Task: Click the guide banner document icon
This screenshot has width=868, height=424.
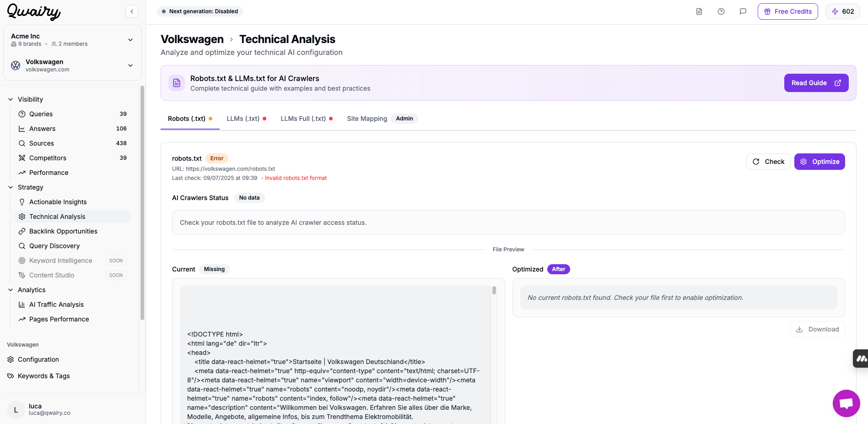Action: click(x=177, y=83)
